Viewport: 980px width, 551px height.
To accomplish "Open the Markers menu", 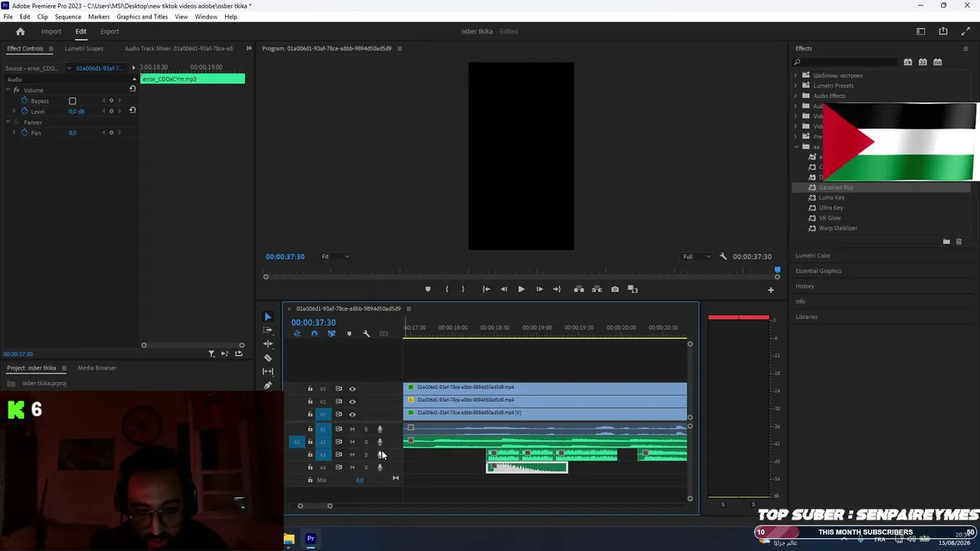I will 99,17.
